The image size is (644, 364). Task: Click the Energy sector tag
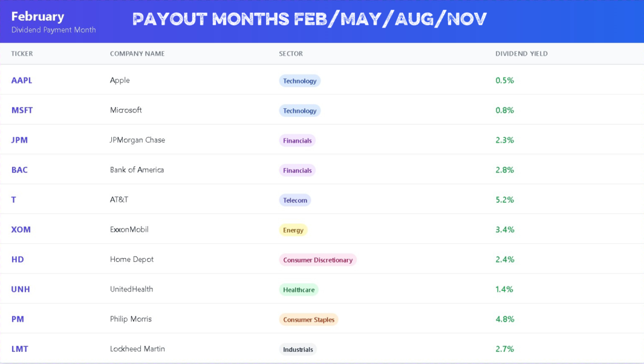click(293, 230)
